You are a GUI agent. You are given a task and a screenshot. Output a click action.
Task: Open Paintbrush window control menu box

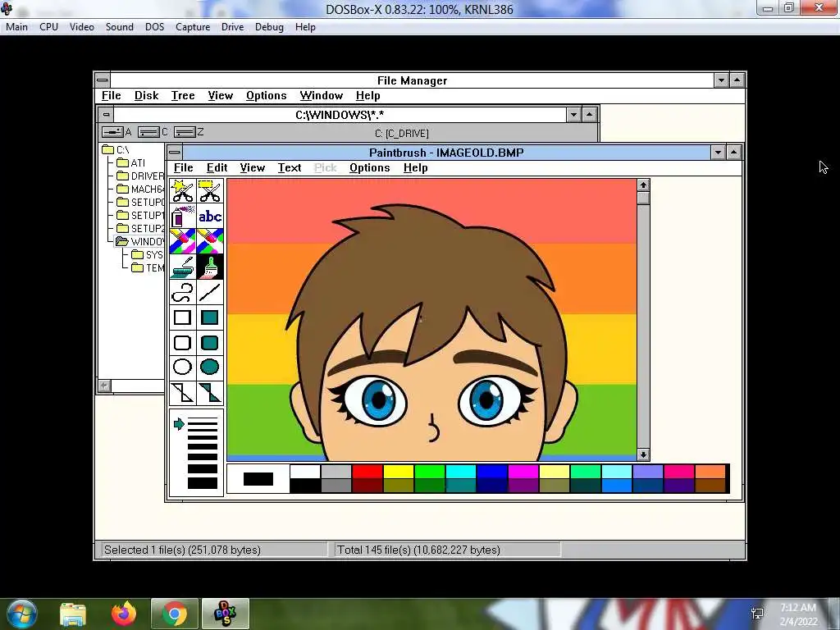coord(174,152)
